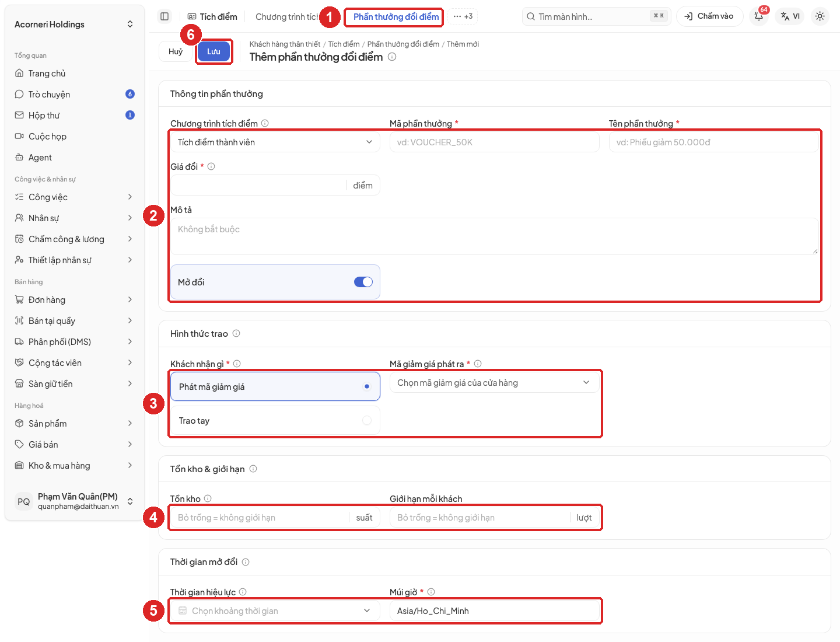Change language via the VI translate icon
Viewport: 840px width, 642px height.
point(790,16)
